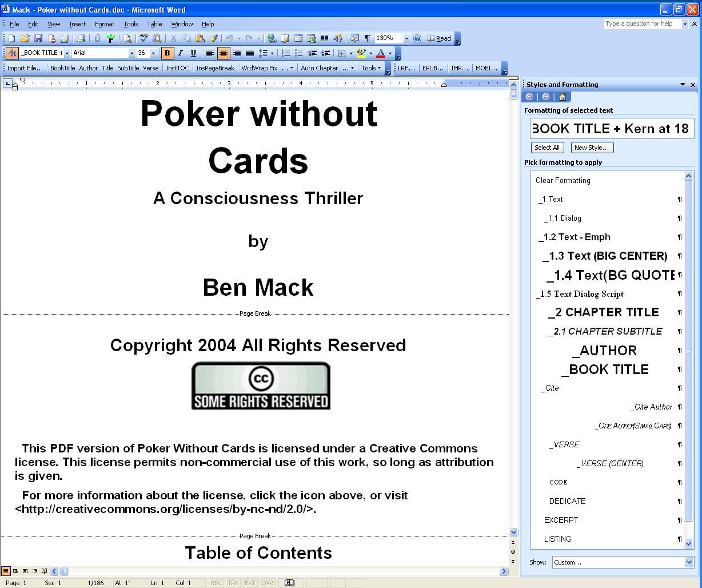Open Microsoft Word Help icon
The image size is (702, 588).
click(417, 38)
